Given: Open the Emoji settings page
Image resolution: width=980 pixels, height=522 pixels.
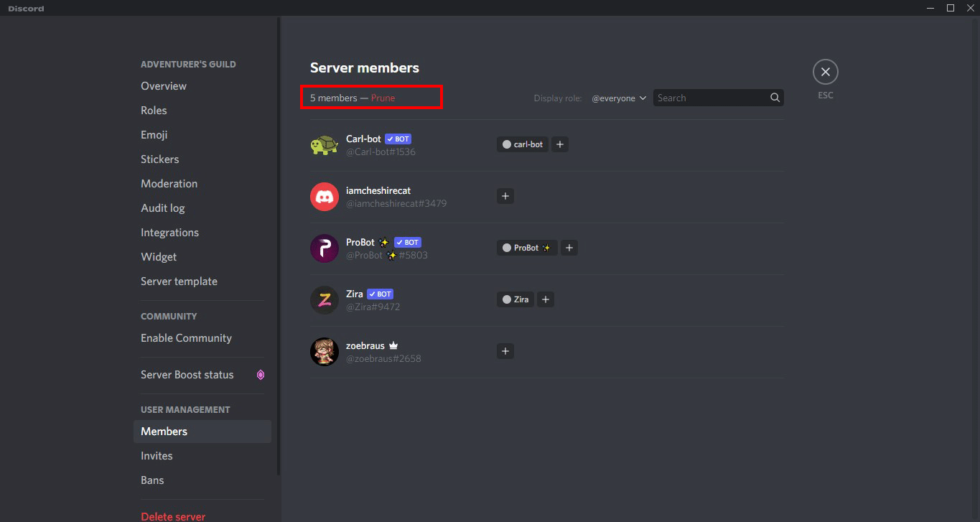Looking at the screenshot, I should coord(154,135).
